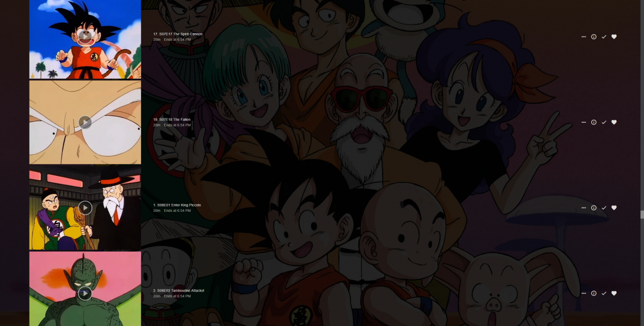Screen dimensions: 644x326
Task: Mark The Spirit Cannon as played
Action: coord(604,37)
